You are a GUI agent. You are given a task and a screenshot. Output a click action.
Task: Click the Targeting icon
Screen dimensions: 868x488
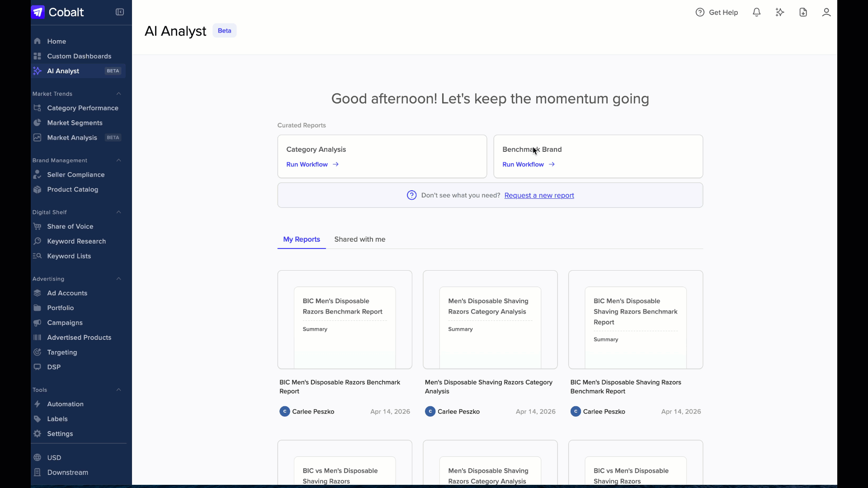click(38, 352)
